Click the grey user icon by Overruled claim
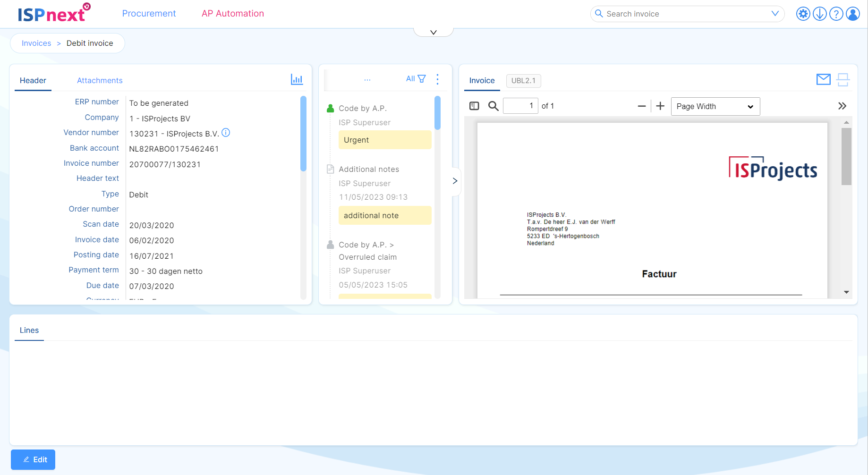Image resolution: width=868 pixels, height=475 pixels. pyautogui.click(x=331, y=245)
